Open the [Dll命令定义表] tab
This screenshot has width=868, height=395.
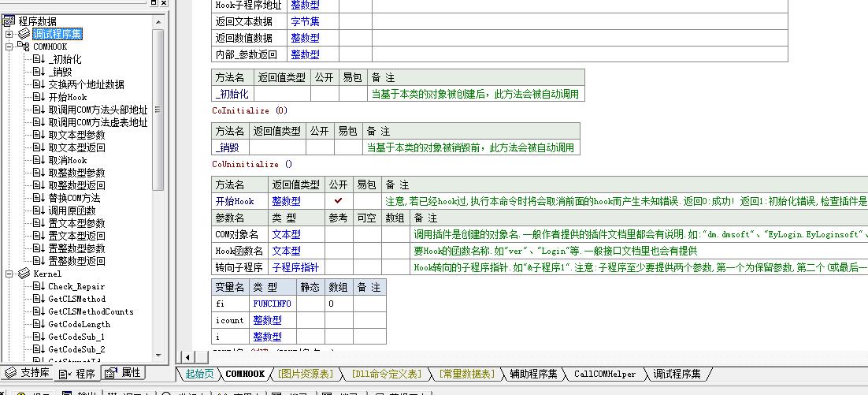(x=386, y=374)
